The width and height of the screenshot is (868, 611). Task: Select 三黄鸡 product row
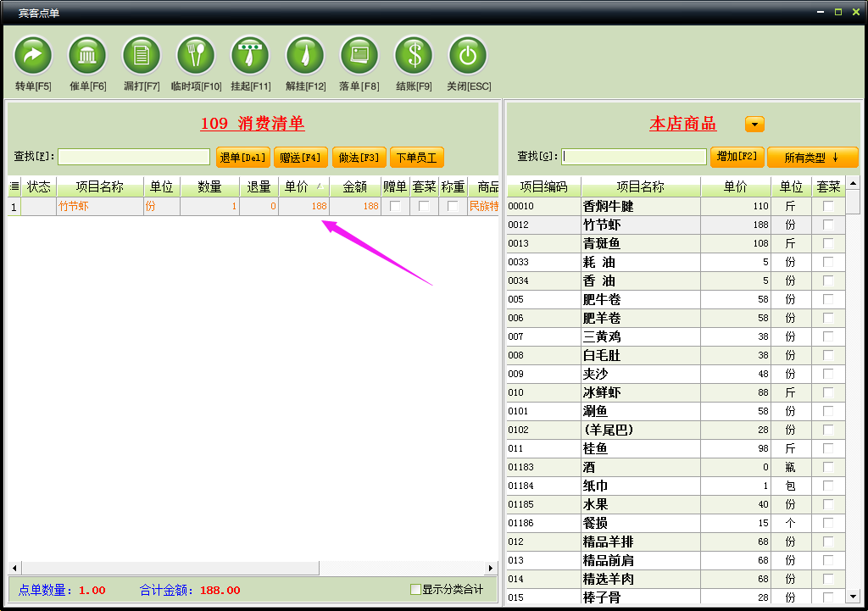676,336
